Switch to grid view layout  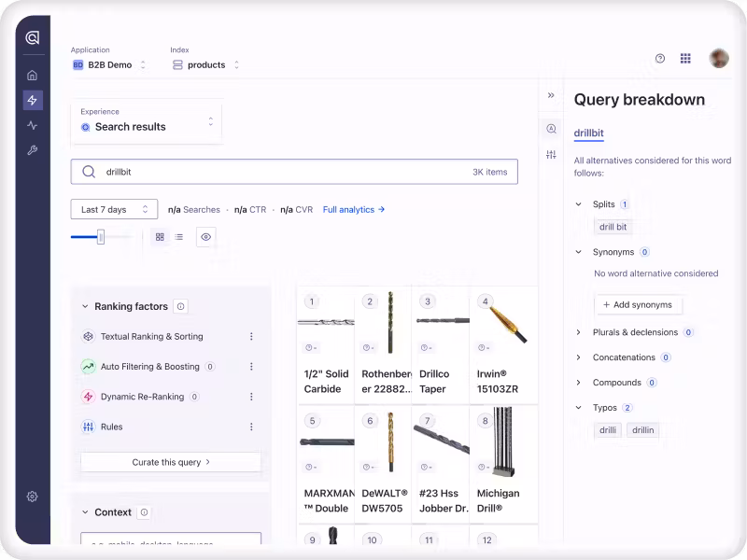point(160,237)
